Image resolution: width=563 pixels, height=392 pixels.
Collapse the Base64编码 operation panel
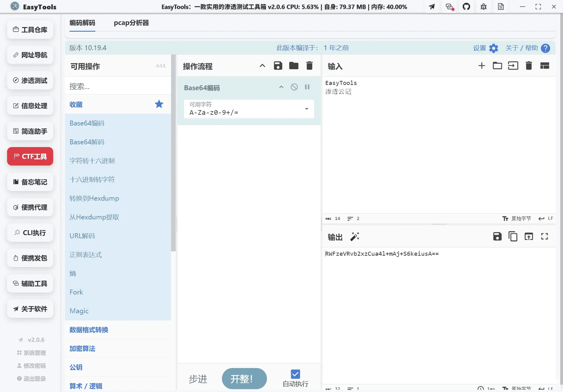pos(281,87)
